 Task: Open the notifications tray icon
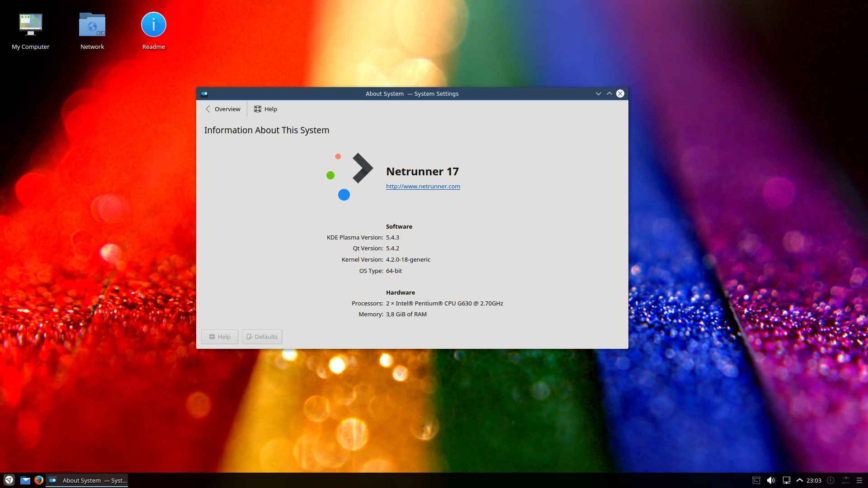[831, 480]
